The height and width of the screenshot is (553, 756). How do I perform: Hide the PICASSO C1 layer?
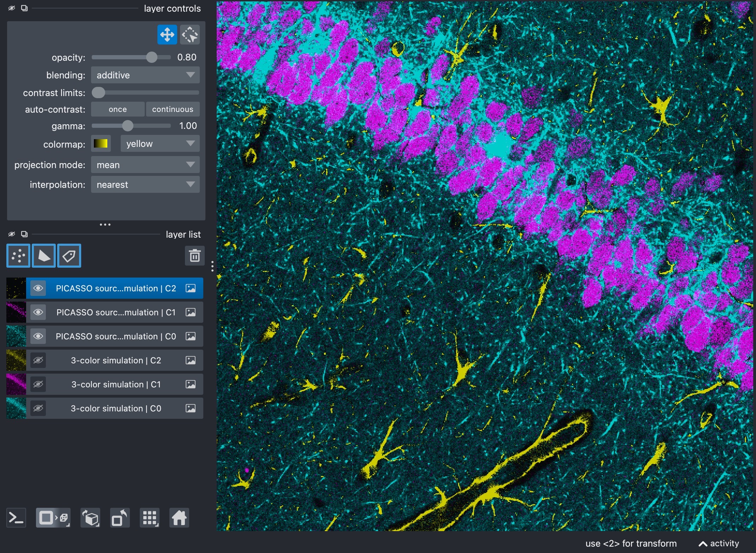(x=38, y=312)
